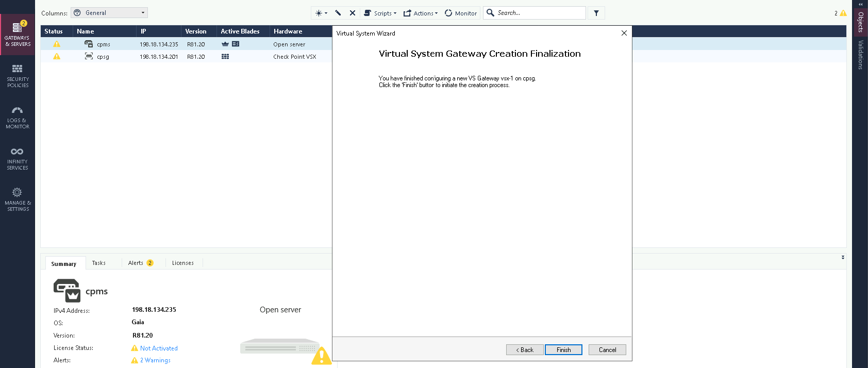Click the pencil edit icon in toolbar
This screenshot has width=868, height=368.
click(x=338, y=13)
